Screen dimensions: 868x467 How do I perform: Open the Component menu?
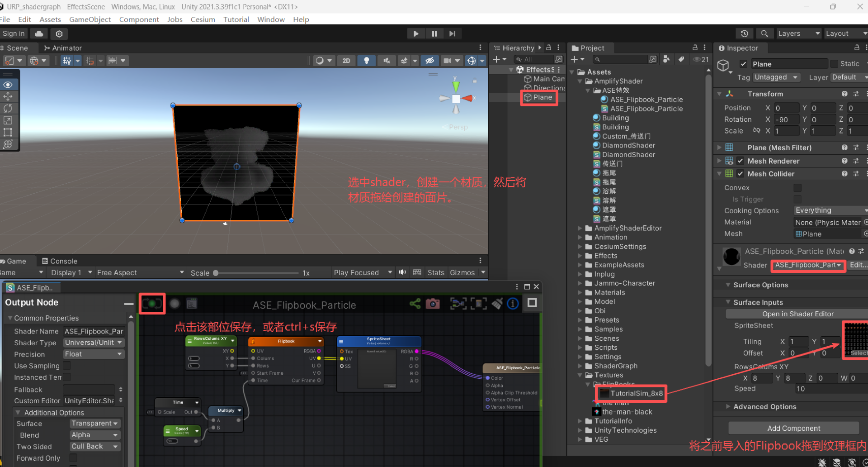pyautogui.click(x=139, y=19)
